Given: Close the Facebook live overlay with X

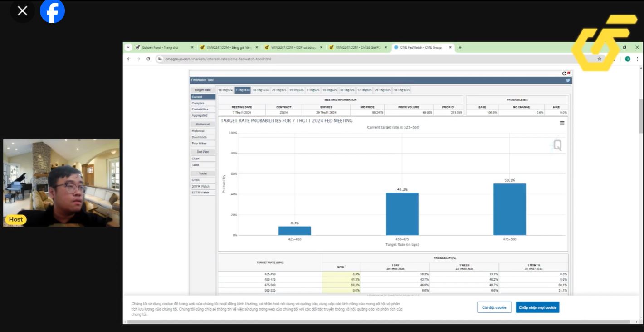Looking at the screenshot, I should pyautogui.click(x=22, y=11).
